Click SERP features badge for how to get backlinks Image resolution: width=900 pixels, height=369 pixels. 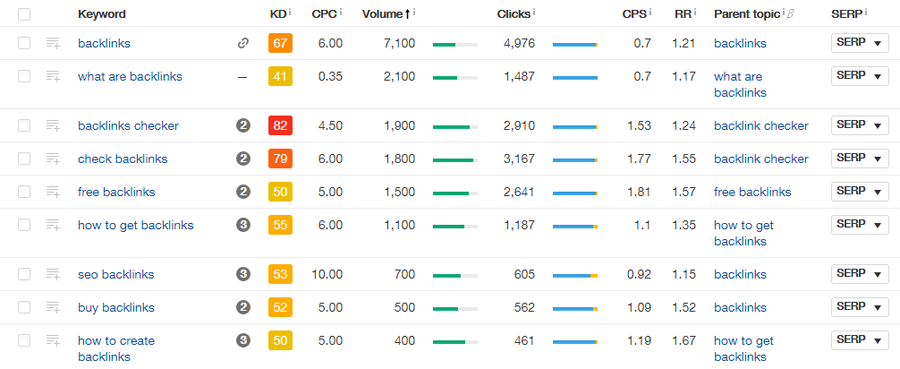click(x=243, y=225)
